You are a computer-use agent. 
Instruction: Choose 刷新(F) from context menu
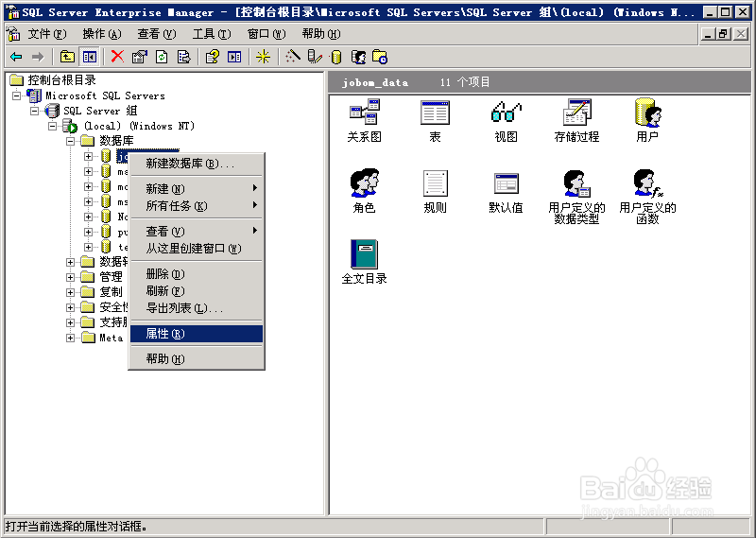click(x=197, y=291)
